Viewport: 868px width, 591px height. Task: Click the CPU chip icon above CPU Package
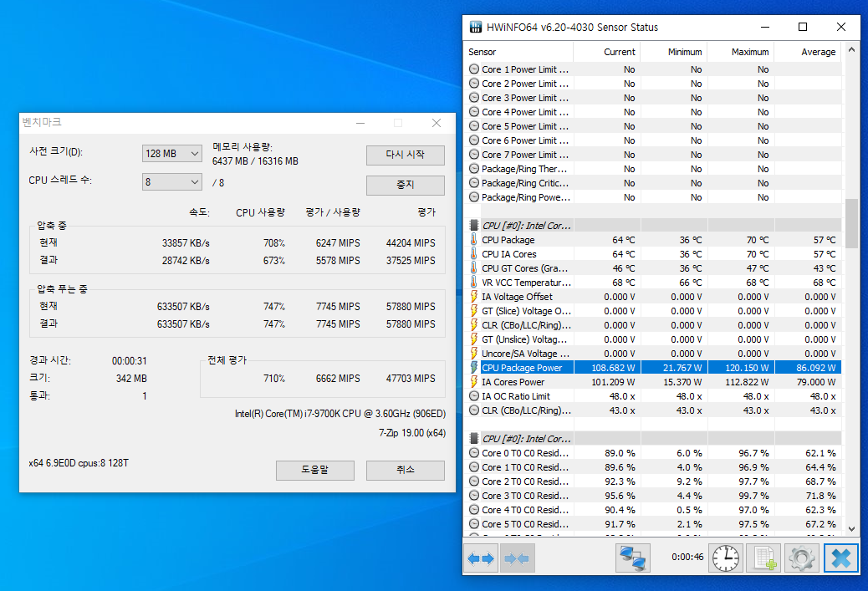474,225
